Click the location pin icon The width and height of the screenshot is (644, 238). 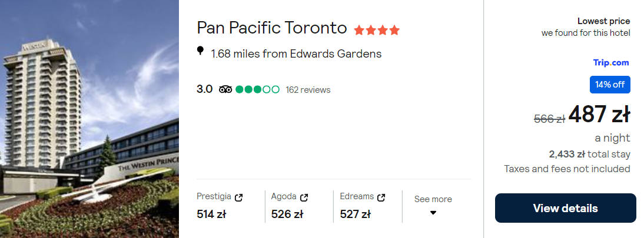(200, 52)
